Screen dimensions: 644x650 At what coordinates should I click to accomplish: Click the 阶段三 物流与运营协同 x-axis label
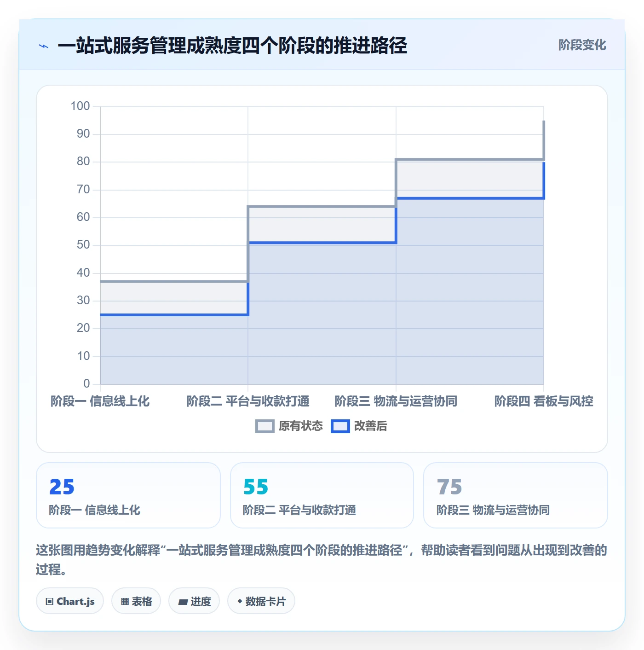[396, 401]
